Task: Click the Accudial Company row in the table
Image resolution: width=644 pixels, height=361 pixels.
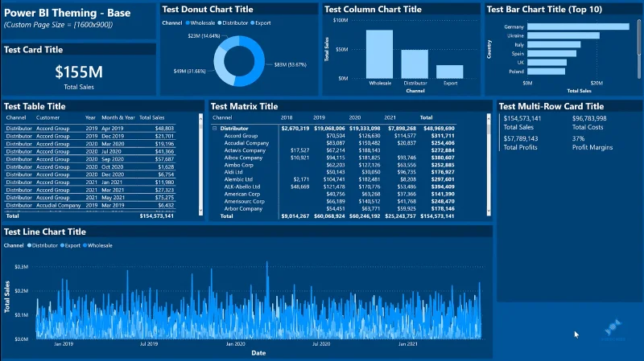Action: point(90,205)
